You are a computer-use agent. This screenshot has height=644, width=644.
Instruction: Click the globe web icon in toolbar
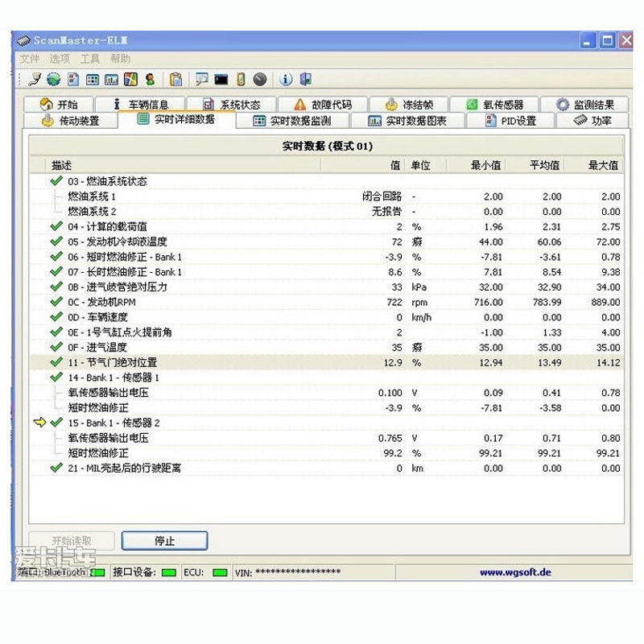(52, 79)
